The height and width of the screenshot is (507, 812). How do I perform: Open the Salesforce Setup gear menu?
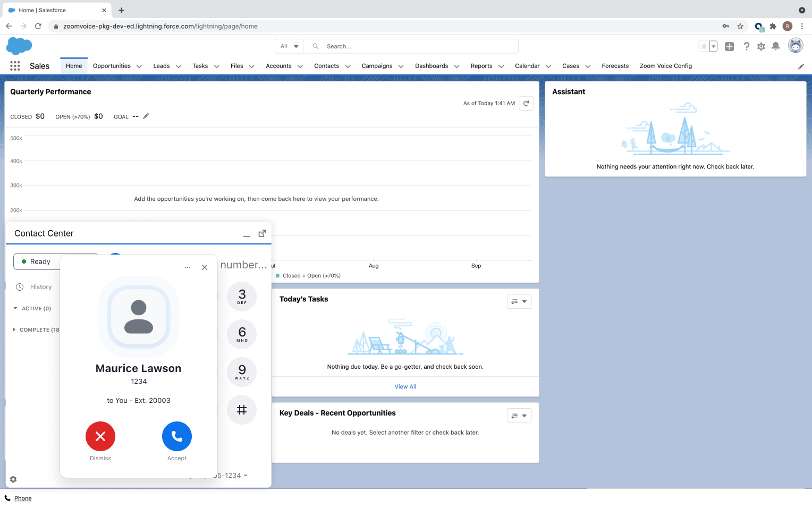pos(761,47)
